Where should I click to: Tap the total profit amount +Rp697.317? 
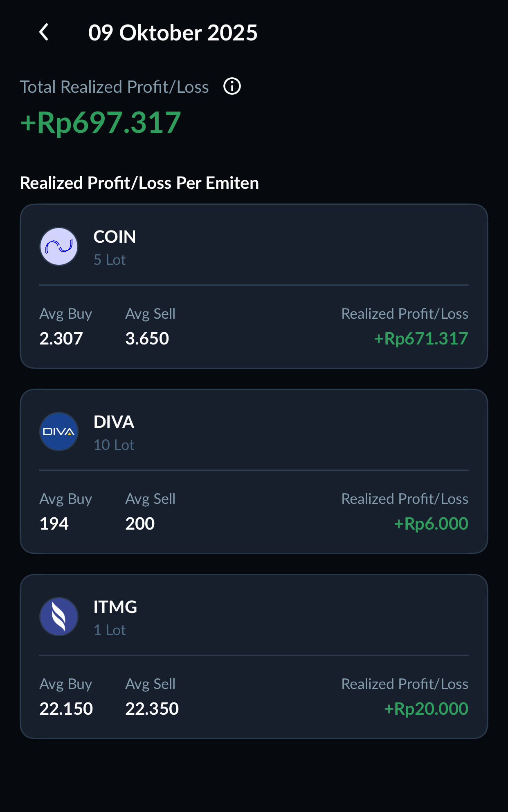tap(101, 123)
